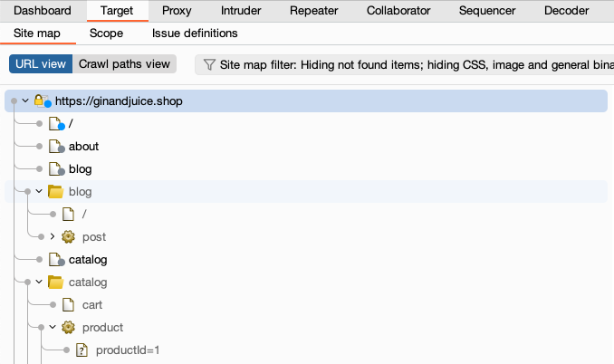Click the funnel icon in the filter bar

pos(209,64)
